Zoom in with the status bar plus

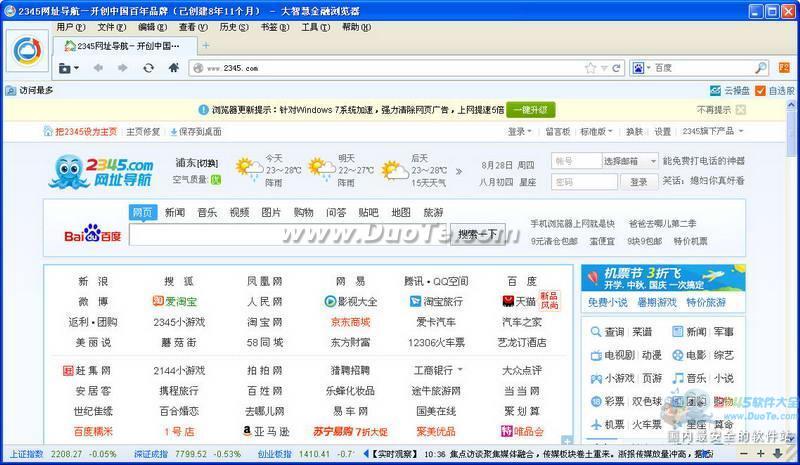click(x=760, y=453)
